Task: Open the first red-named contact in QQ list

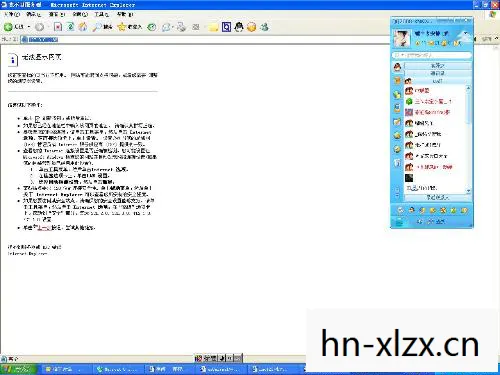Action: coord(435,91)
